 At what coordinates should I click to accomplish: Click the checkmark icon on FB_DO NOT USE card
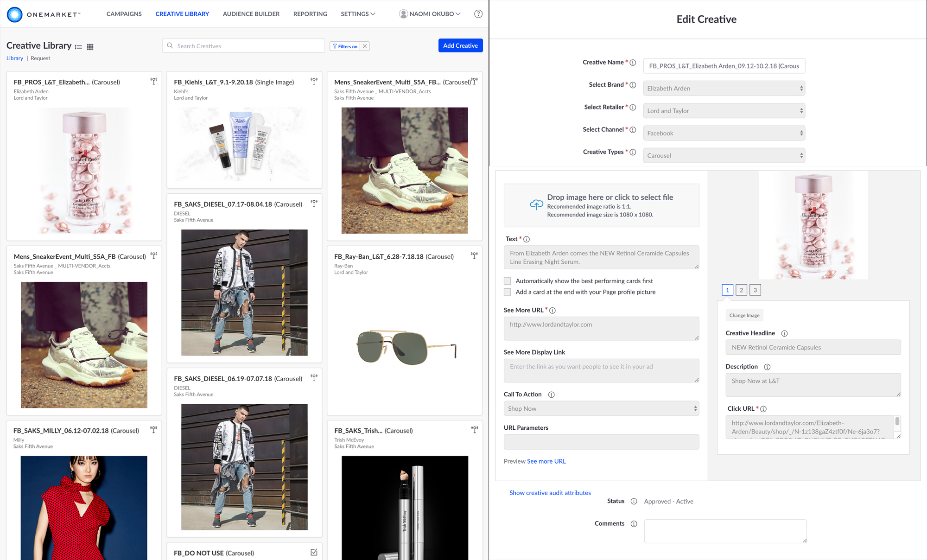click(x=314, y=552)
